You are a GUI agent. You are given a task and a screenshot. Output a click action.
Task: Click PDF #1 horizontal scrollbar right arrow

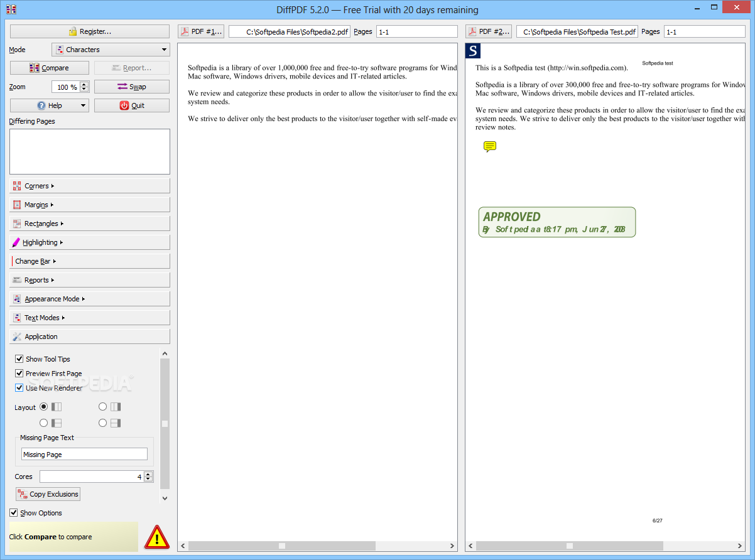[452, 546]
